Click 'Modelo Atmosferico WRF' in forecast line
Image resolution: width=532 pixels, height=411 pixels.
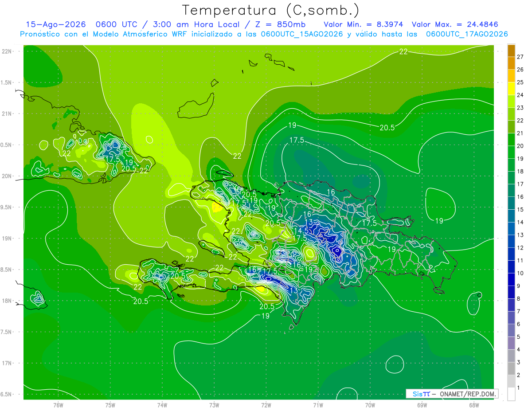tap(141, 34)
